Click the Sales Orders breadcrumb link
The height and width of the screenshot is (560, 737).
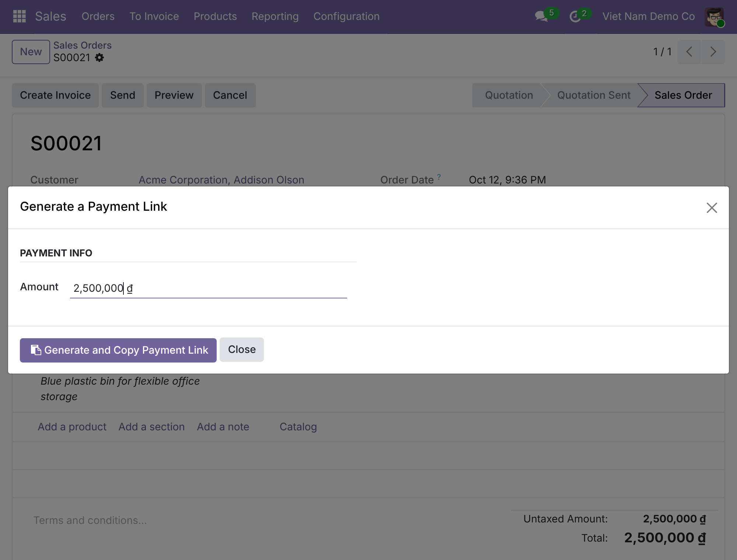tap(83, 45)
